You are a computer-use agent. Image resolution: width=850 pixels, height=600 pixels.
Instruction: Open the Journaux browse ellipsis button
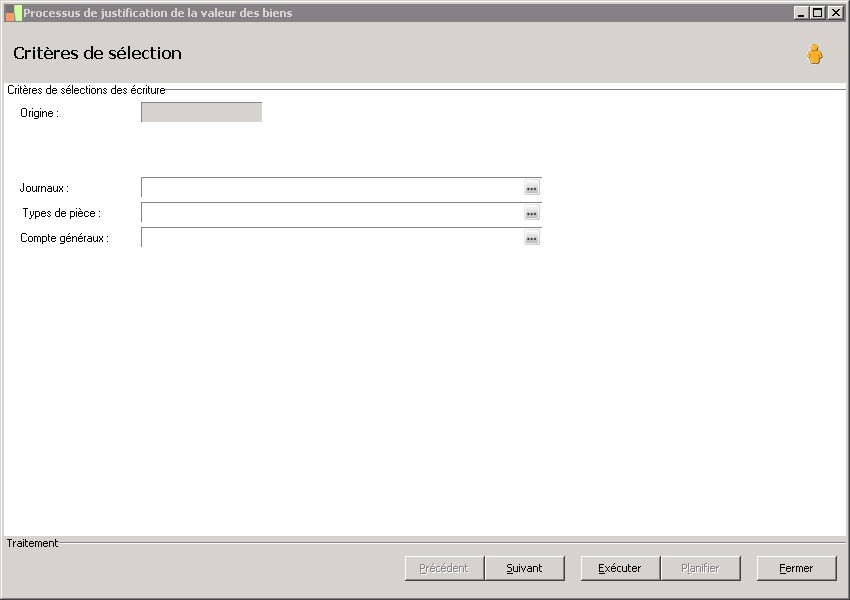click(532, 188)
